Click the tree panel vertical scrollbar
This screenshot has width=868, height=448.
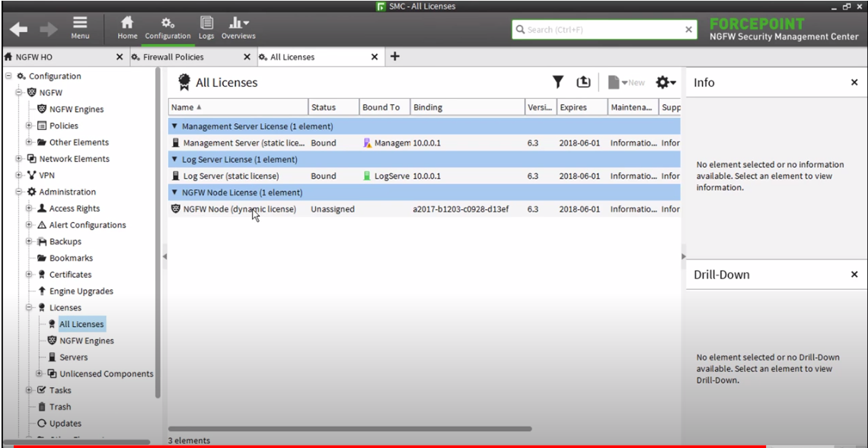(x=158, y=232)
